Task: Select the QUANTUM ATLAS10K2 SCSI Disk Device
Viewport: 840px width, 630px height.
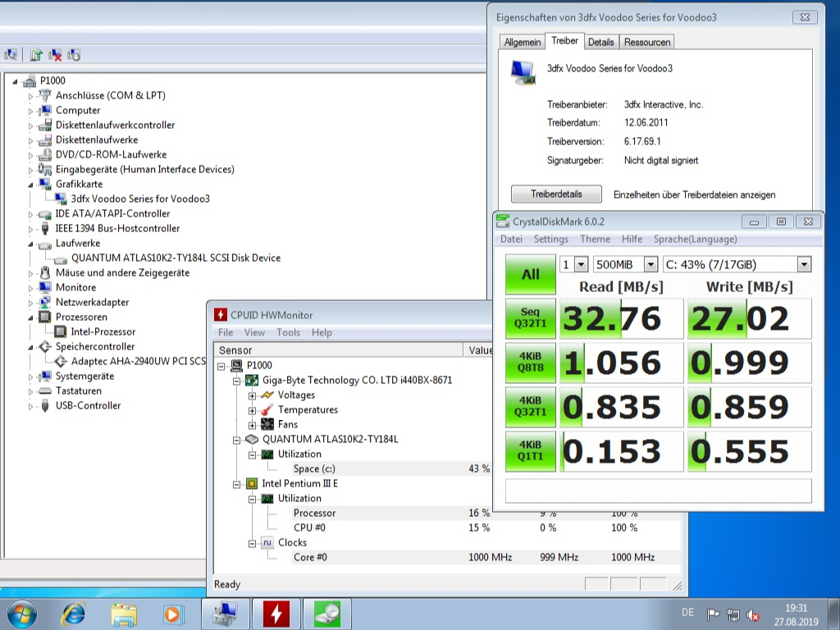Action: 176,258
